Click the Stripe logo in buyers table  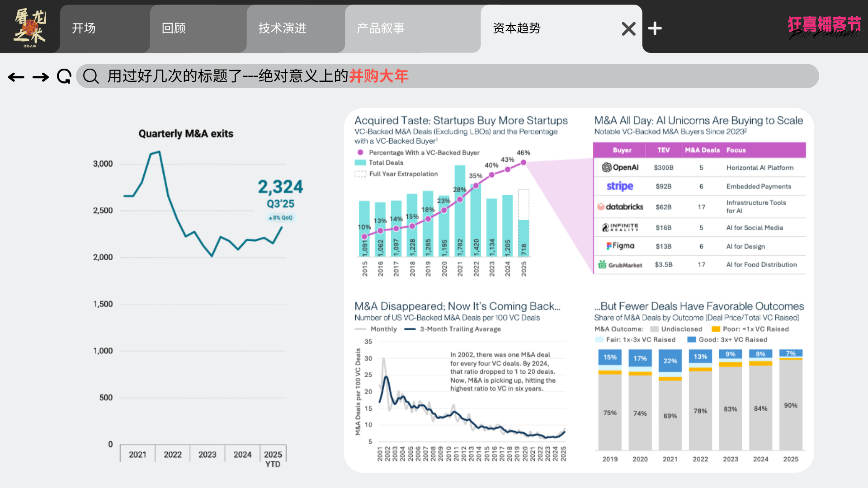620,186
